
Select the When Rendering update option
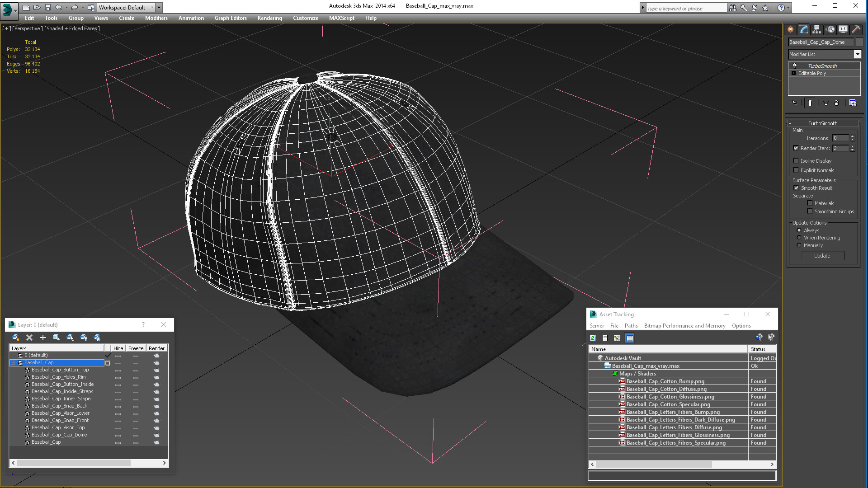coord(799,237)
